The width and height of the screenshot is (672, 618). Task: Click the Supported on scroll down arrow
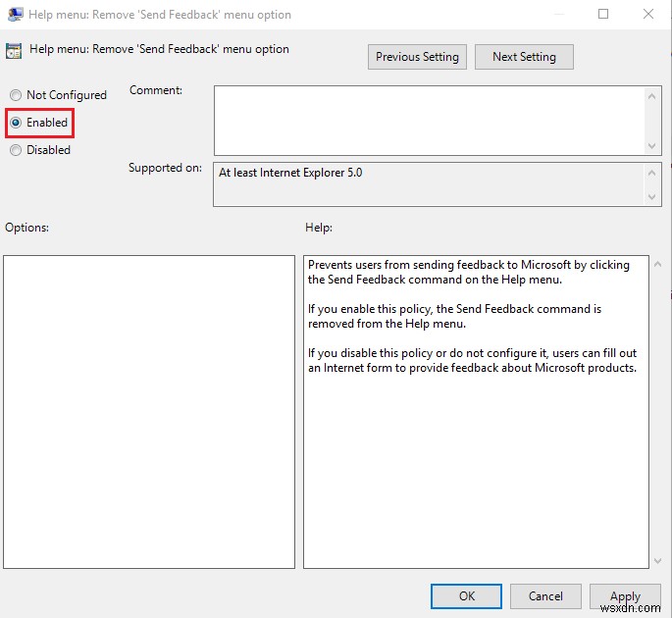pyautogui.click(x=651, y=197)
